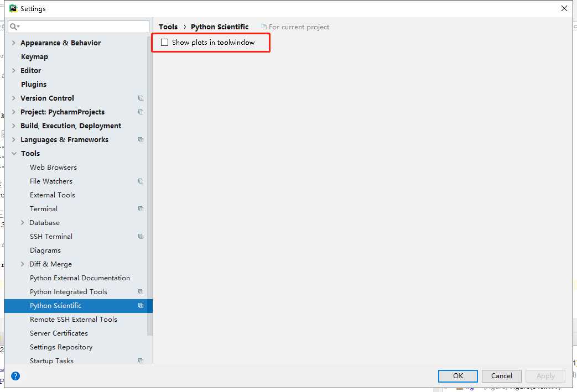Click project-level icon beside Terminal row

point(141,209)
